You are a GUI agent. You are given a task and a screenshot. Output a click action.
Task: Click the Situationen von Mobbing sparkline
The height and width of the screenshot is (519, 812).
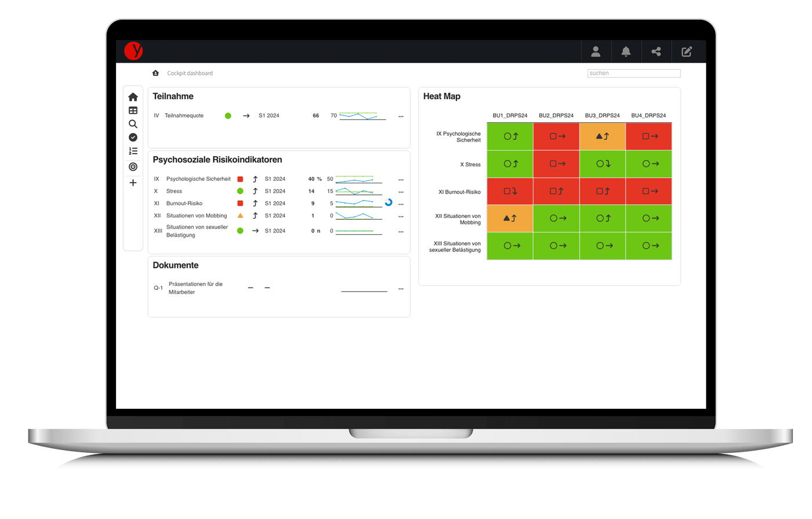pos(359,216)
